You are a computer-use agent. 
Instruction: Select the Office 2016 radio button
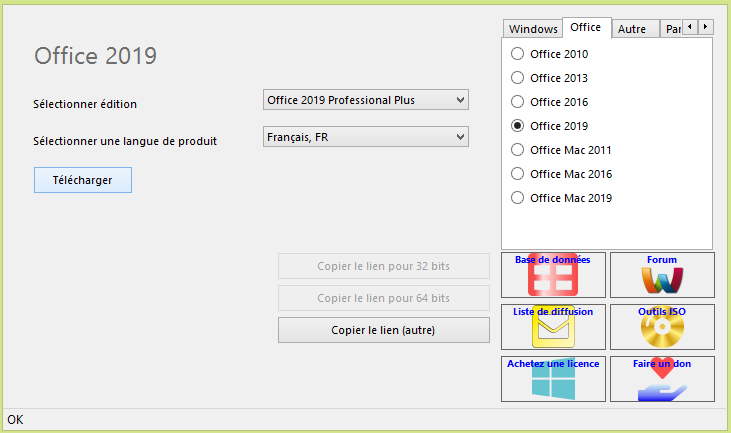517,102
